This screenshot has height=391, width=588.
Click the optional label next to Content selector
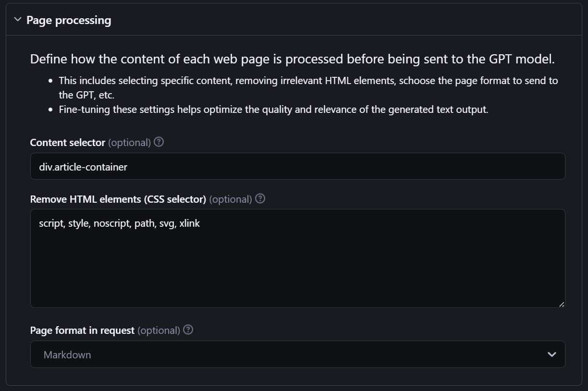129,142
